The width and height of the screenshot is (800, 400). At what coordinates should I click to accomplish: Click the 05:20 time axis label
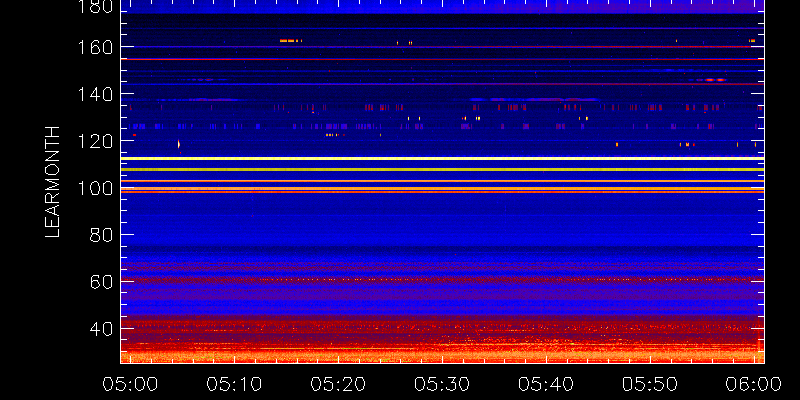coord(340,384)
